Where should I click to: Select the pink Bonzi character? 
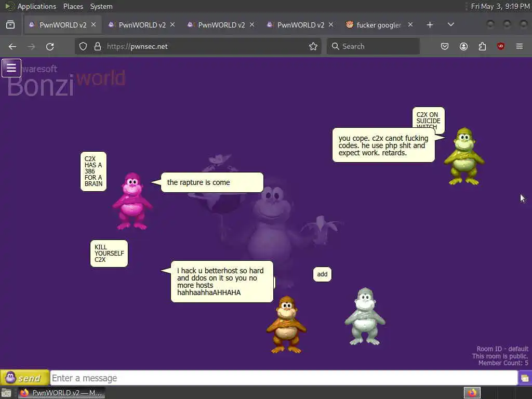click(132, 201)
